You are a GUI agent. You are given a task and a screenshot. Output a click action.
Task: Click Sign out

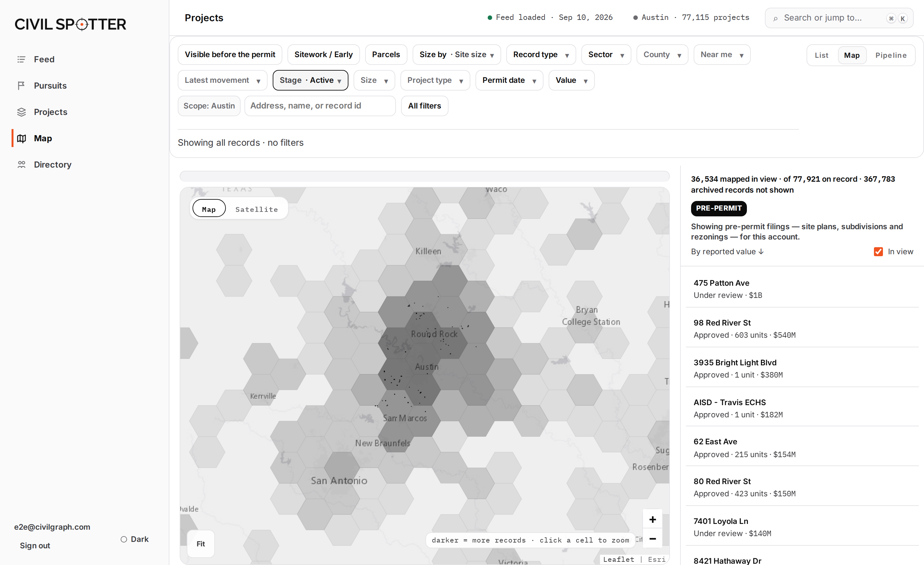35,545
